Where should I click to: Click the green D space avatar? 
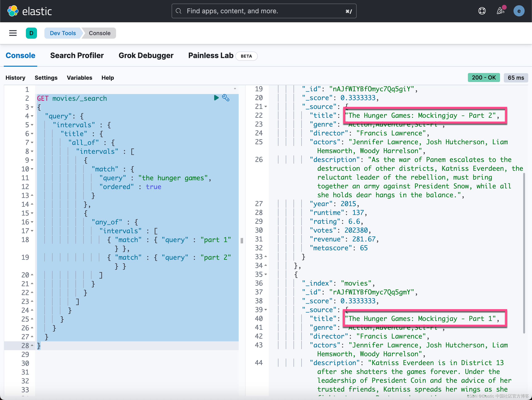pos(31,33)
